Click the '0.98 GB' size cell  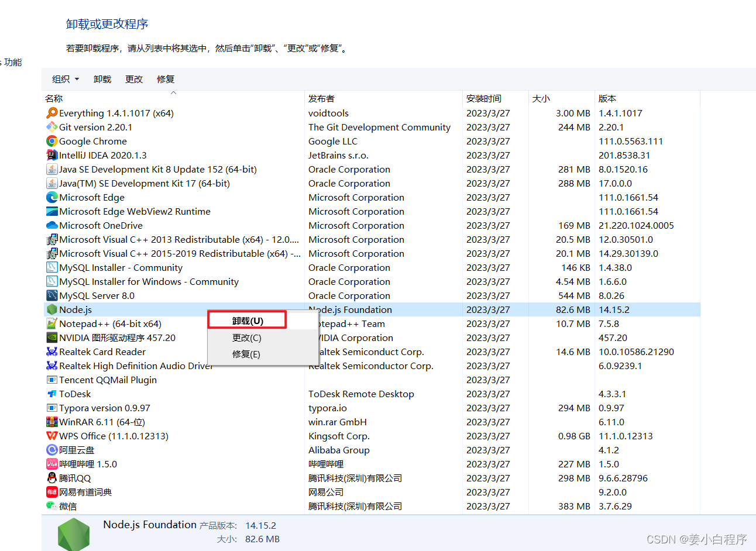574,436
